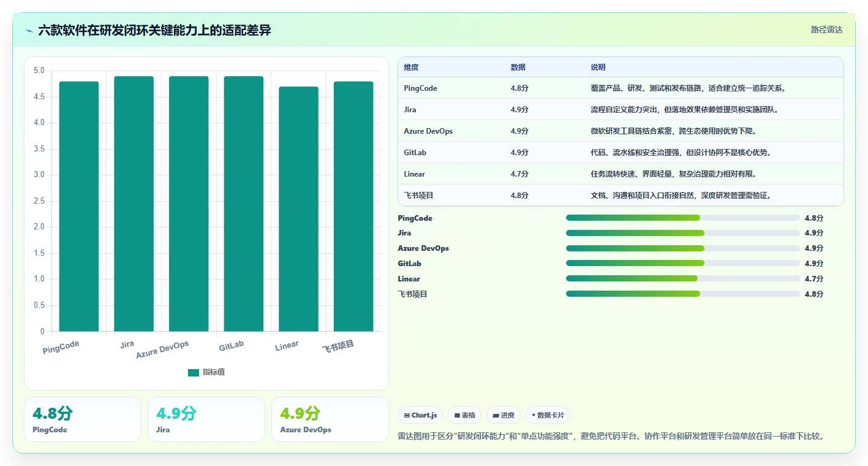Select the Jira bar in the chart
The height and width of the screenshot is (466, 868).
(x=134, y=204)
